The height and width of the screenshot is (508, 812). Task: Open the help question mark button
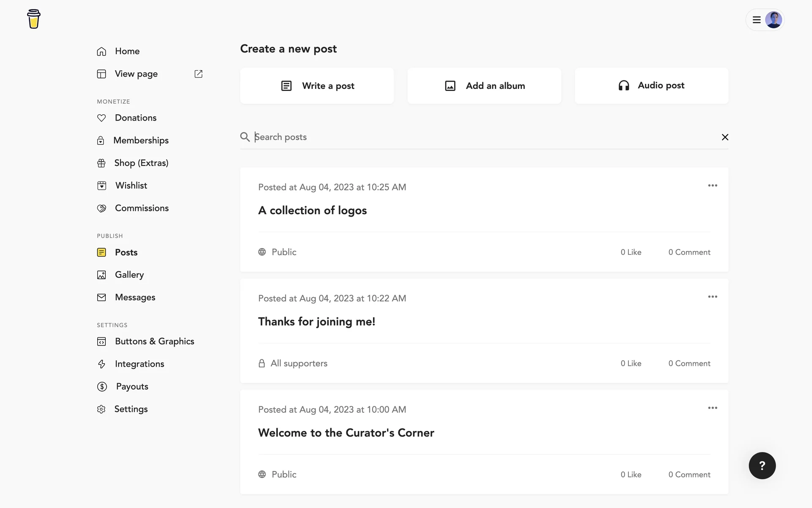[x=762, y=466]
